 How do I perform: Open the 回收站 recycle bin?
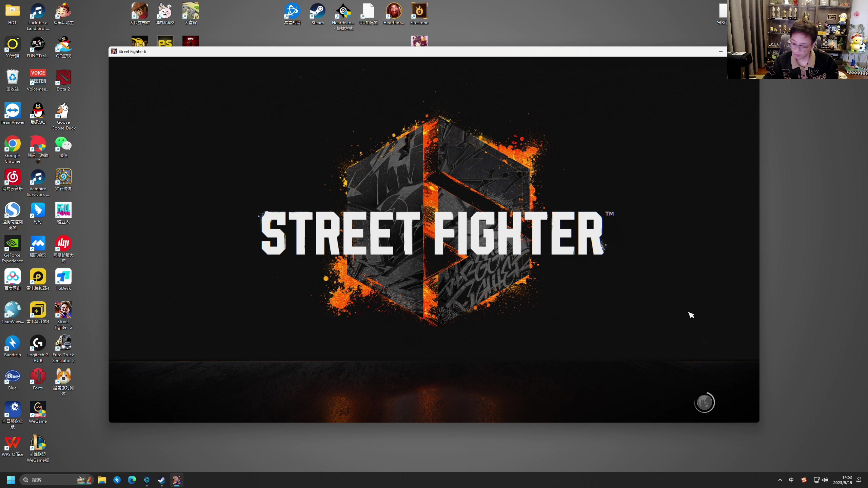click(x=13, y=81)
